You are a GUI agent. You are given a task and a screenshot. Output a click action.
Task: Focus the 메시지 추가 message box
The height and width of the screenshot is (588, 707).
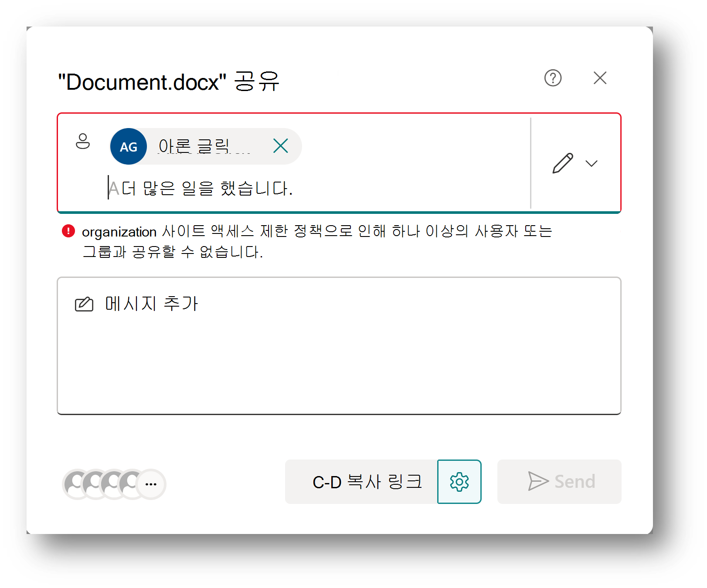[339, 346]
